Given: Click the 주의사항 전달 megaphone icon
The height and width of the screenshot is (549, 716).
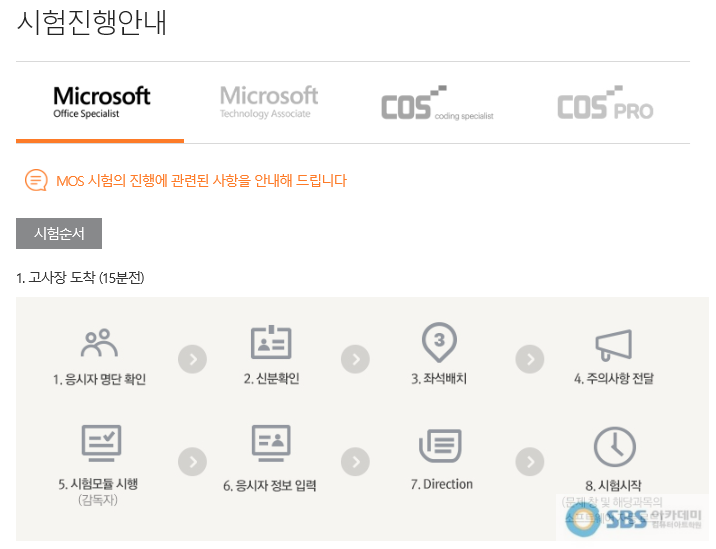Looking at the screenshot, I should click(614, 344).
